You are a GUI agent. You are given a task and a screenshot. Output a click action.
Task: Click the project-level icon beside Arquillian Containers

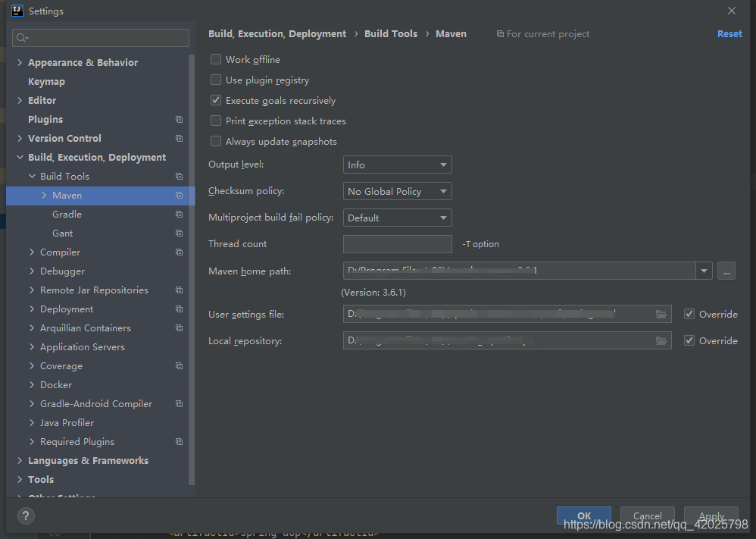click(x=179, y=327)
